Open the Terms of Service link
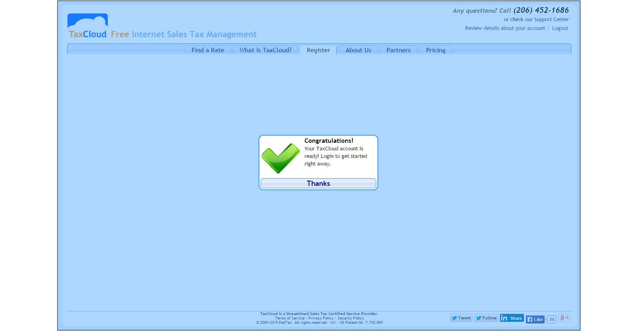The width and height of the screenshot is (644, 331). click(290, 318)
